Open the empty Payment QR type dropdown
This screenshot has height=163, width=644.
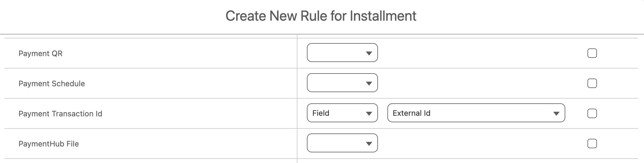tap(337, 53)
